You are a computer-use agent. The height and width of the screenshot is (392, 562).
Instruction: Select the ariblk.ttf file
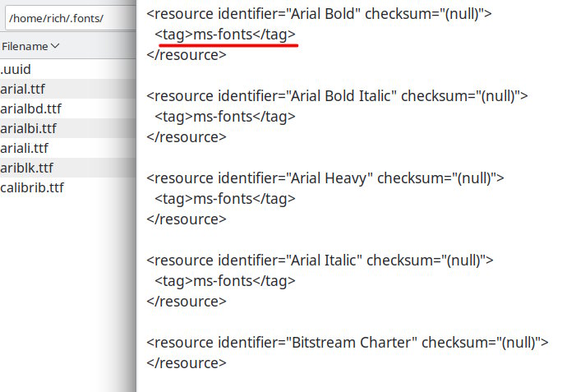(26, 168)
